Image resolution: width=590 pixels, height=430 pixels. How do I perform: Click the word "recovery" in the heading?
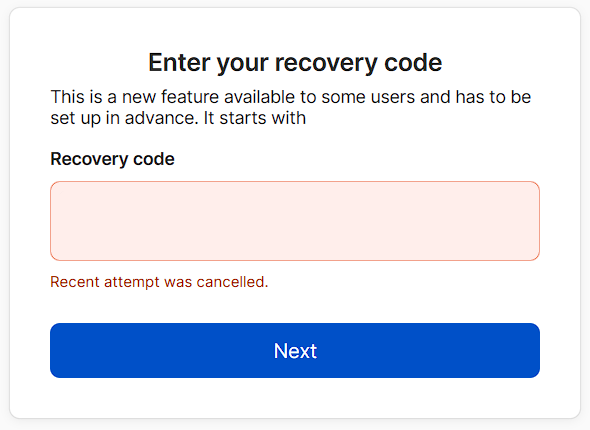coord(326,63)
